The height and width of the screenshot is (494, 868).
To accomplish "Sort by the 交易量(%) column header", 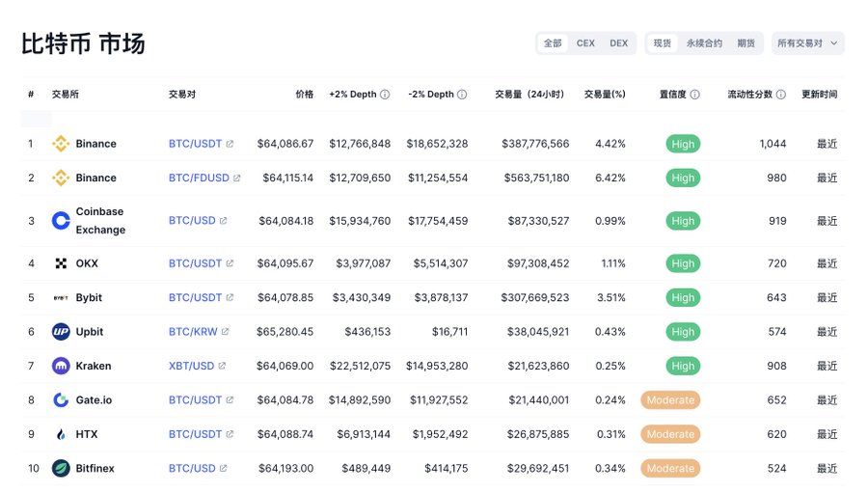I will (x=605, y=95).
